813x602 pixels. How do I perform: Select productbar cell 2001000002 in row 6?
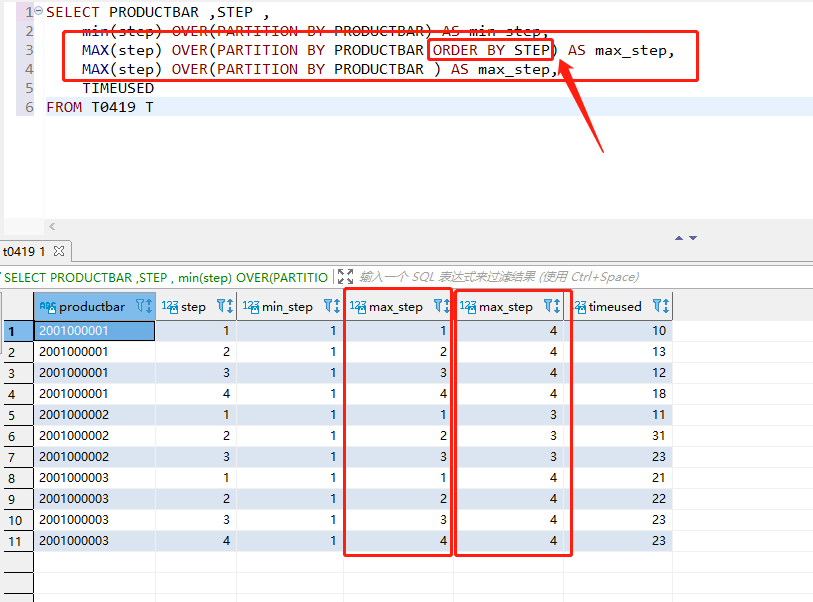[94, 436]
